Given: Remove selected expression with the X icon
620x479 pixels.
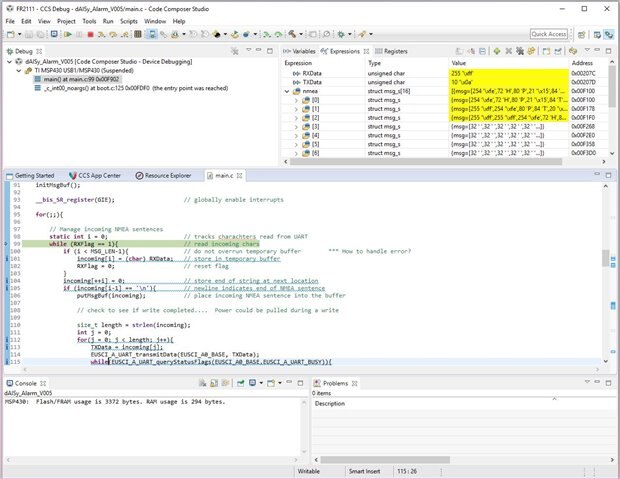Looking at the screenshot, I should [508, 50].
